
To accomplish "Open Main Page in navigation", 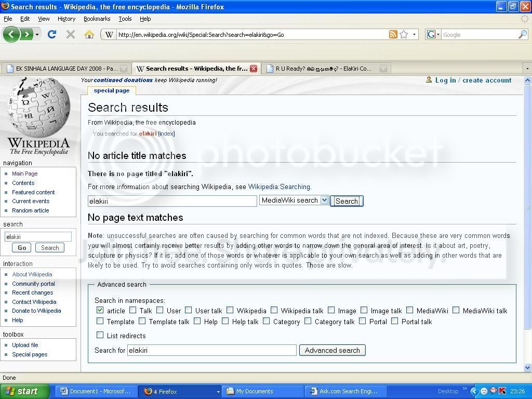I will 25,174.
